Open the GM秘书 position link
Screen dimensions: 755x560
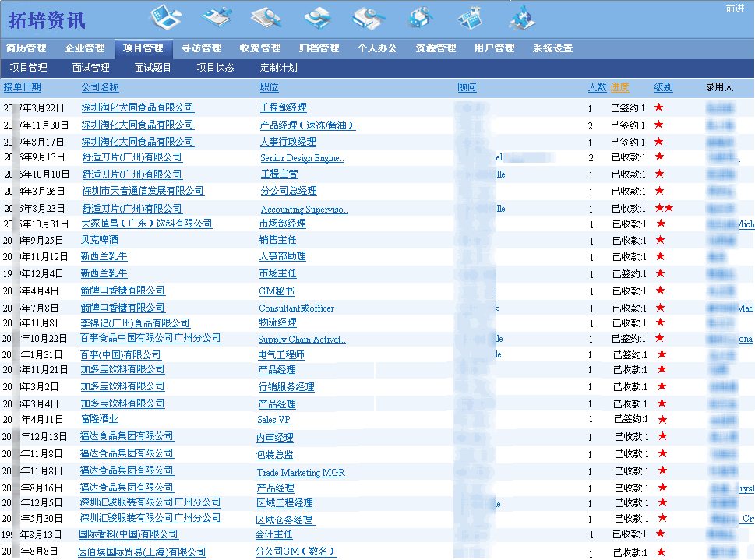tap(277, 291)
